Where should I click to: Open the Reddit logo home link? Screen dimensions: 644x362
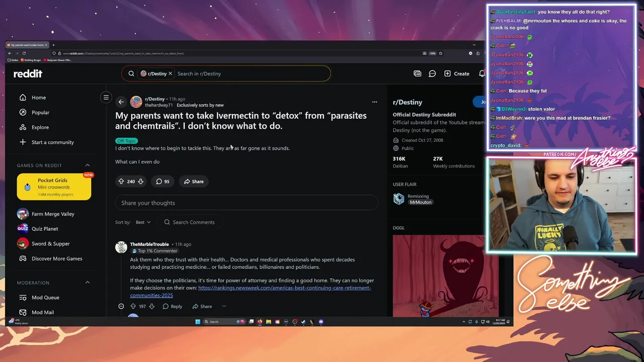(28, 73)
